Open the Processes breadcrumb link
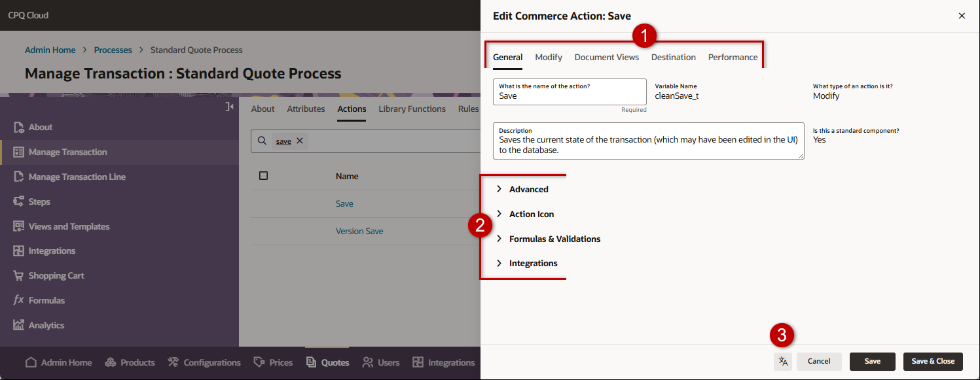This screenshot has width=980, height=380. click(x=113, y=50)
